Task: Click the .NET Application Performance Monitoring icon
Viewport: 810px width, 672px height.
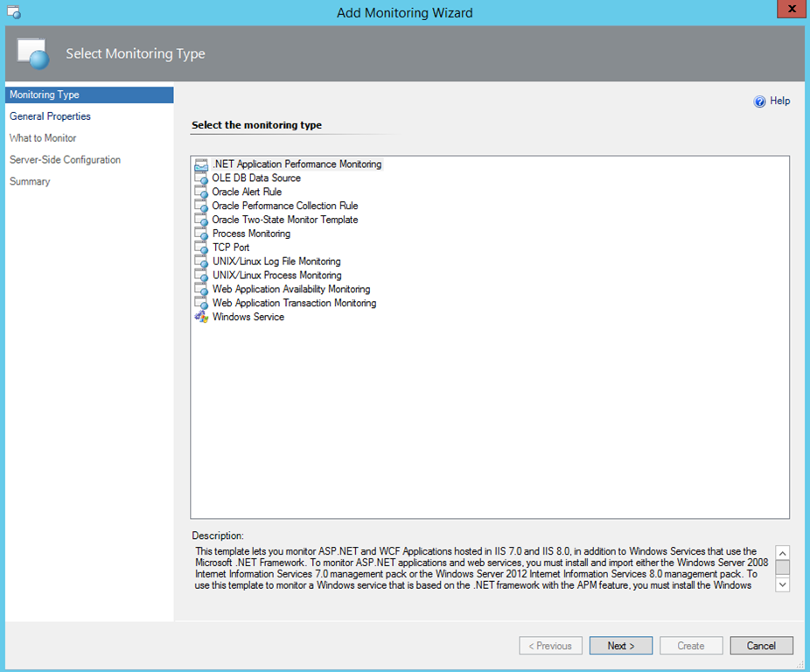Action: pos(201,164)
